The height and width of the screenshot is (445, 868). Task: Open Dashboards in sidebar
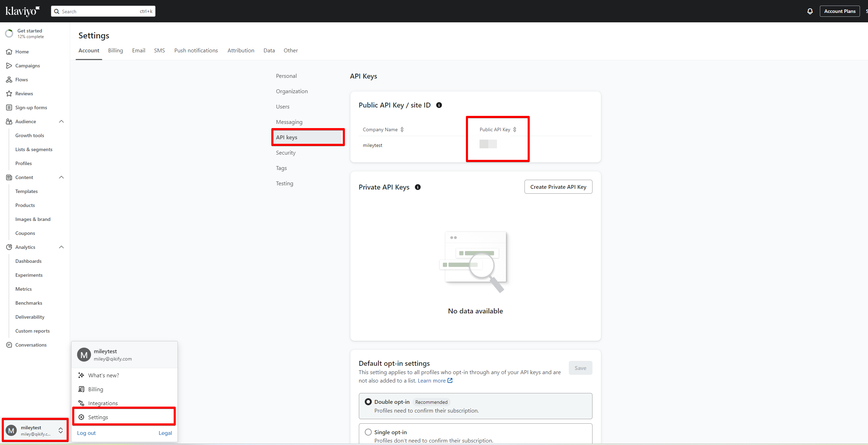pos(28,261)
